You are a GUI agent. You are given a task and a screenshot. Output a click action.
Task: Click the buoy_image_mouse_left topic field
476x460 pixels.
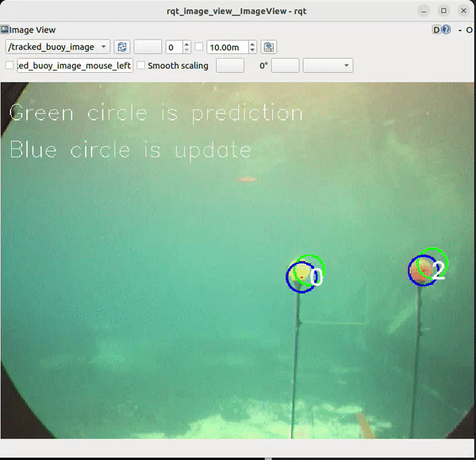click(75, 66)
